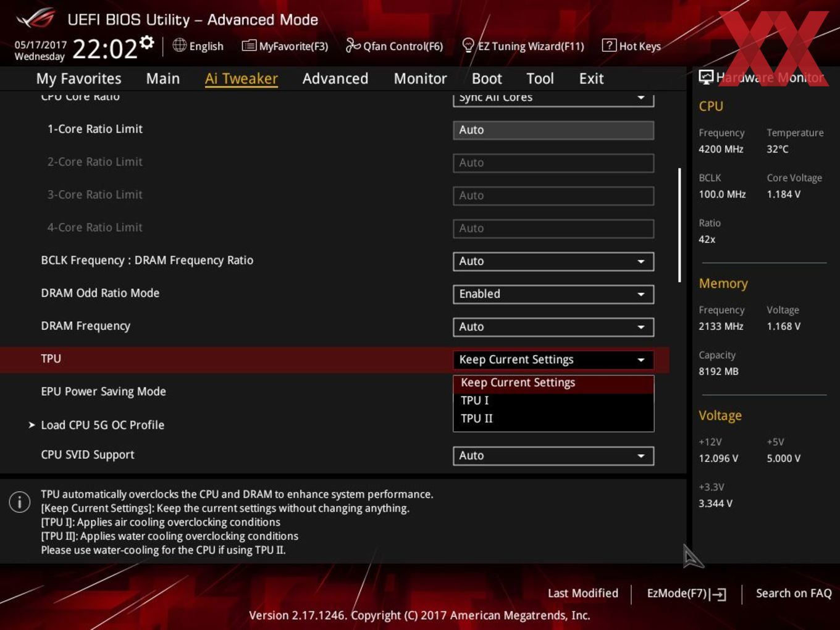Click the 3-Core Ratio Limit field

click(x=553, y=196)
